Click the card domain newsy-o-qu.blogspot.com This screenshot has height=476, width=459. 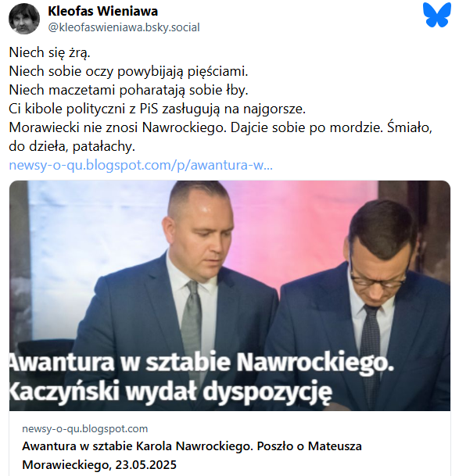point(84,428)
